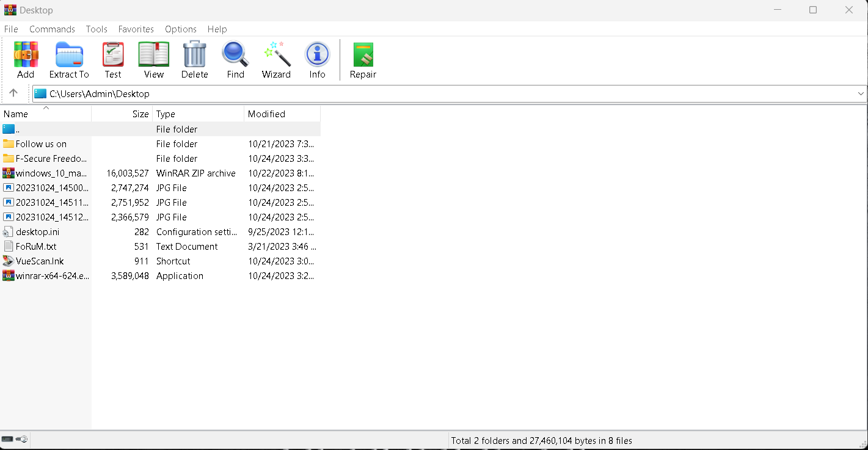868x450 pixels.
Task: Sort list by Modified column header
Action: (x=282, y=114)
